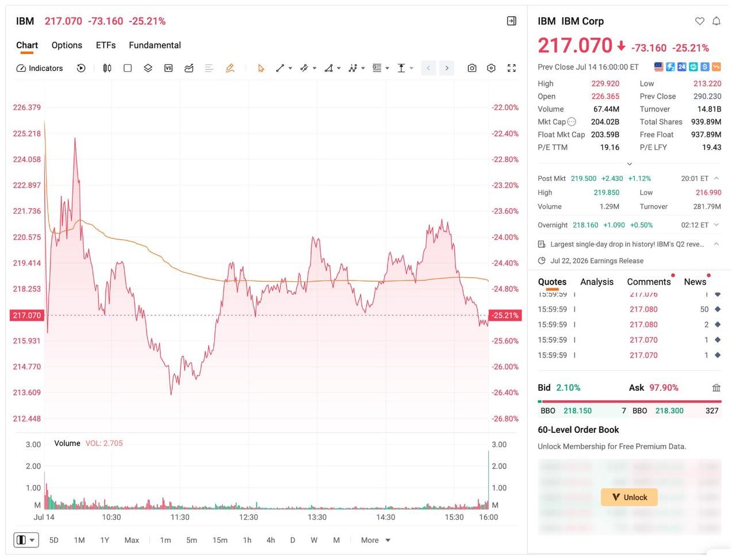Expand the Overnight quote details chevron
This screenshot has height=560, width=736.
[x=716, y=225]
